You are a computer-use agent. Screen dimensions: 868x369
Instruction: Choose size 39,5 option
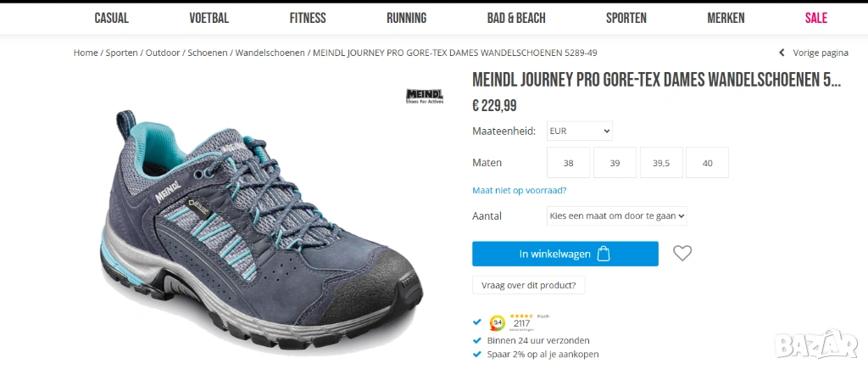point(661,163)
